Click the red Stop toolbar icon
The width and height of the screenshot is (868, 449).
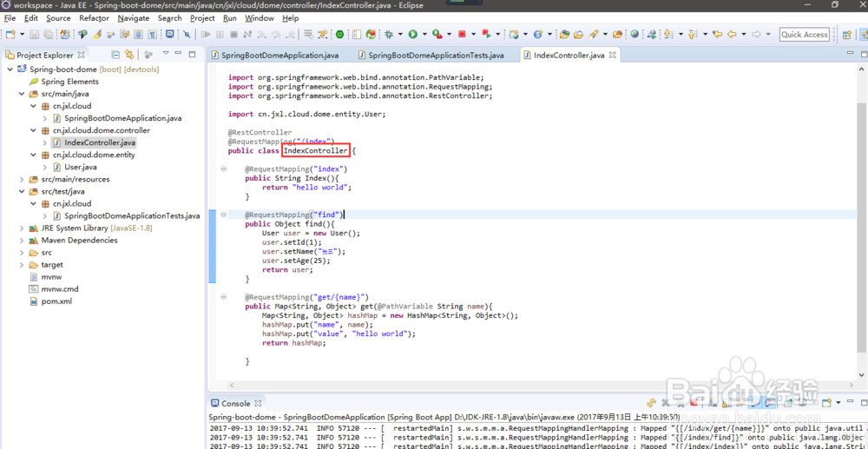(462, 35)
